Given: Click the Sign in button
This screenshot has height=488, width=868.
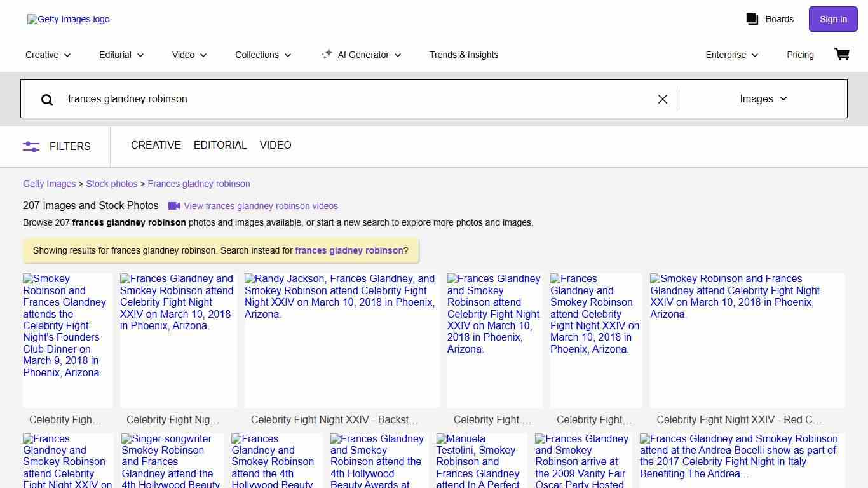Looking at the screenshot, I should tap(833, 19).
